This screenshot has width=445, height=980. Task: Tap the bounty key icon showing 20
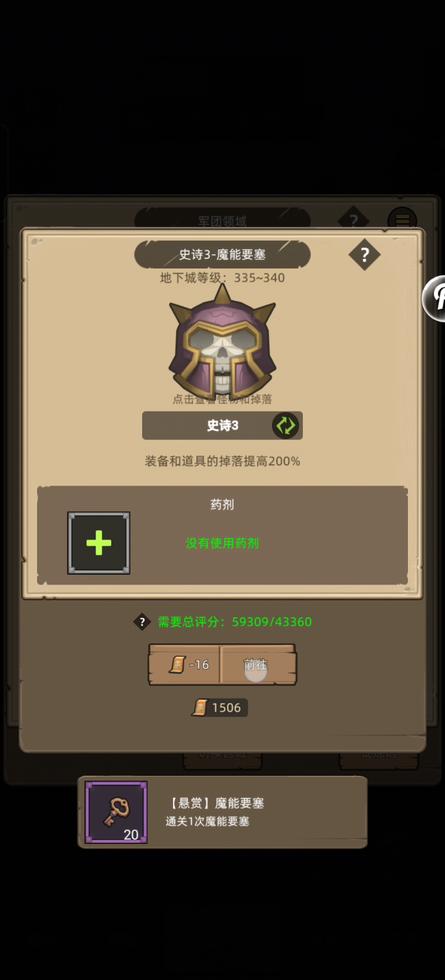pos(116,812)
